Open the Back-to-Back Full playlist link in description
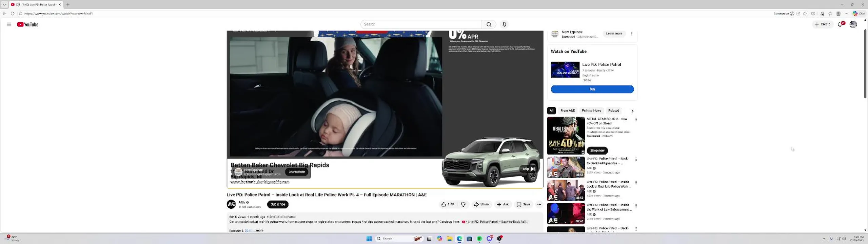The height and width of the screenshot is (244, 868). [x=495, y=222]
